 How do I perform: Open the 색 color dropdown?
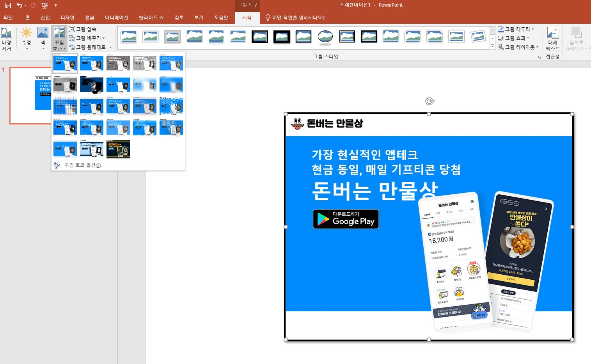point(43,39)
